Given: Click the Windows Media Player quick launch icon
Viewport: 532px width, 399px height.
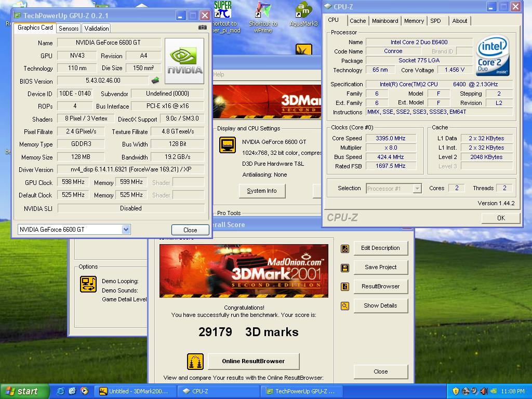Looking at the screenshot, I should [84, 391].
